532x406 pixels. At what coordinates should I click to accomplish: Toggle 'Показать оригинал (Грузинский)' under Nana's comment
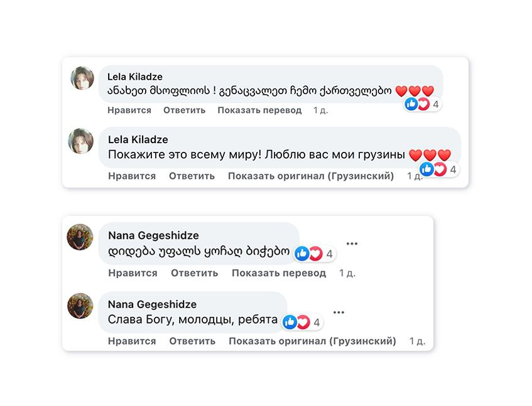pos(312,341)
